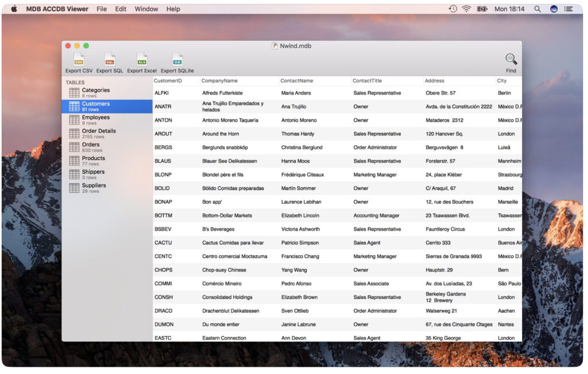
Task: Open the Window menu
Action: click(x=146, y=9)
